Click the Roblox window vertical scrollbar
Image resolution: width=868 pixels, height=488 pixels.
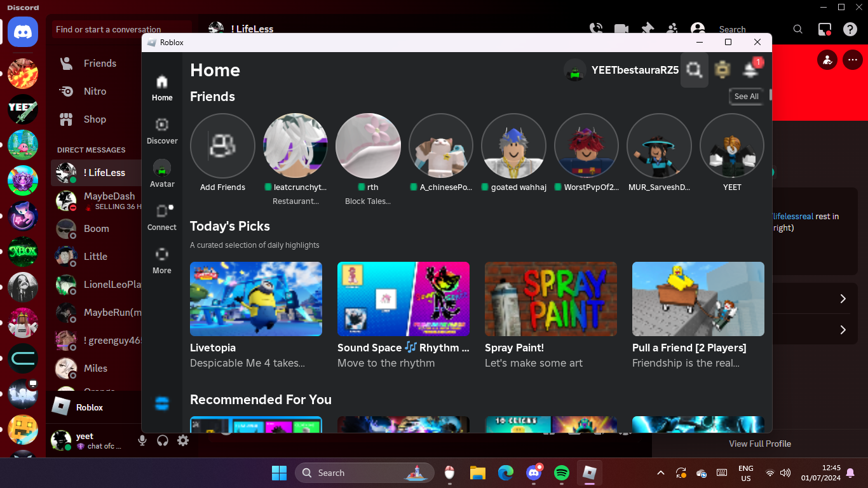(770, 95)
